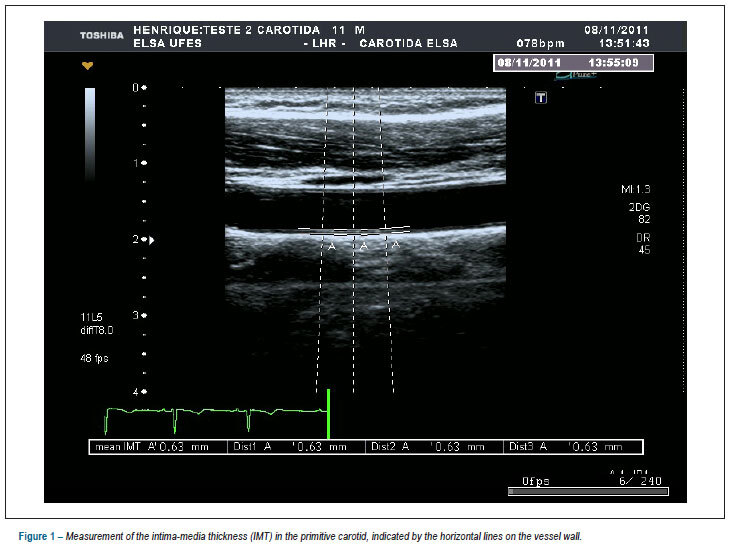Click the T marker icon
The height and width of the screenshot is (549, 730).
(541, 98)
